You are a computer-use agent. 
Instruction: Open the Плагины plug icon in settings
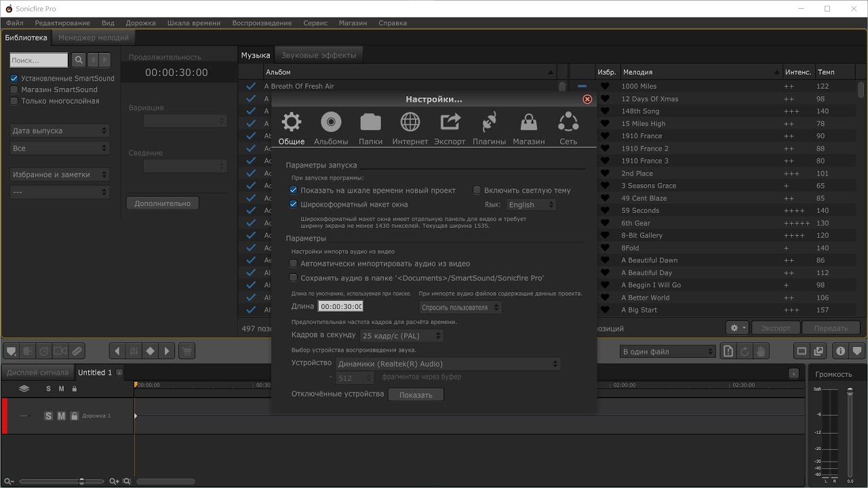pyautogui.click(x=489, y=122)
